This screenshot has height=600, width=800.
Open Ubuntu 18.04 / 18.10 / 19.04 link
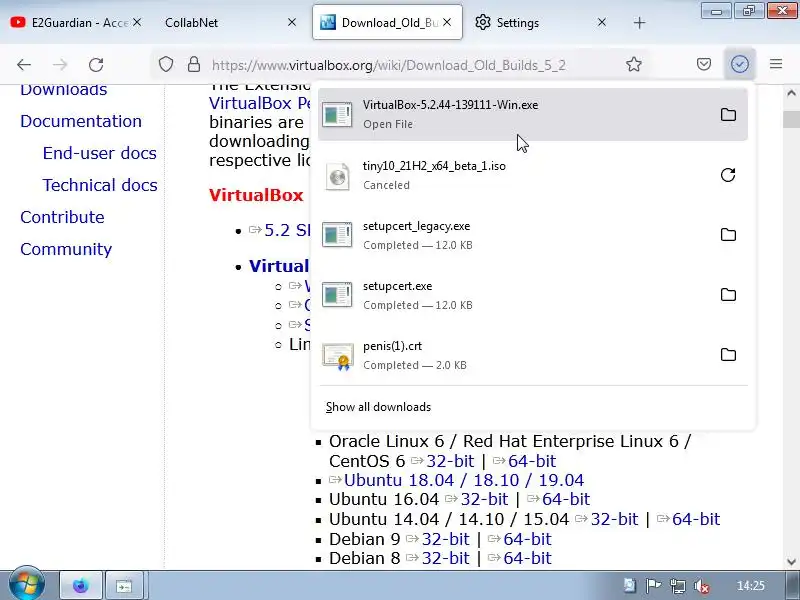(464, 480)
